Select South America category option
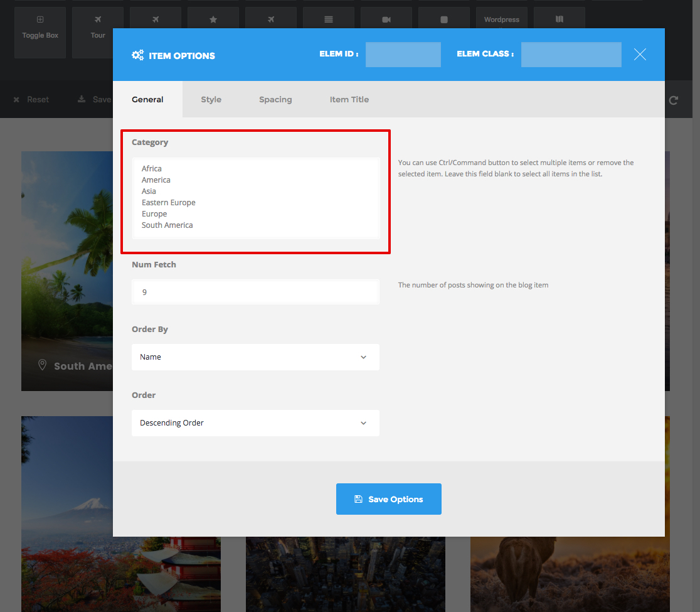Viewport: 700px width, 612px height. [167, 225]
